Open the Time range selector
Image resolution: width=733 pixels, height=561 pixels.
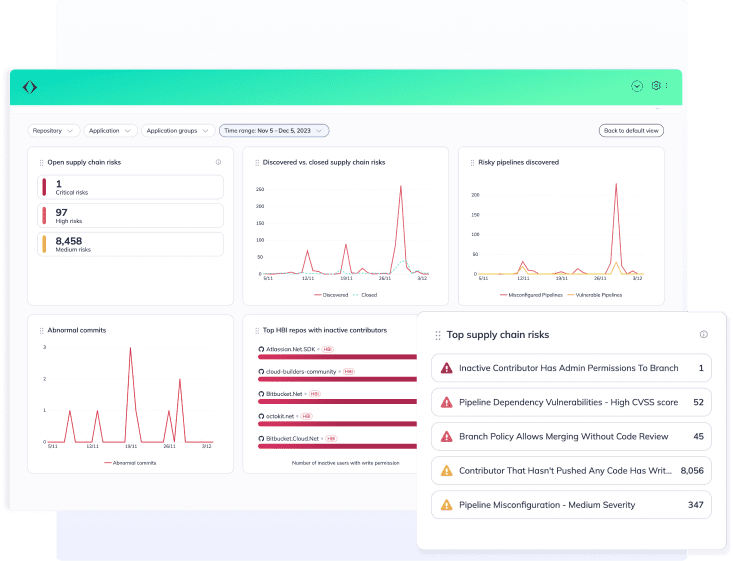click(274, 130)
